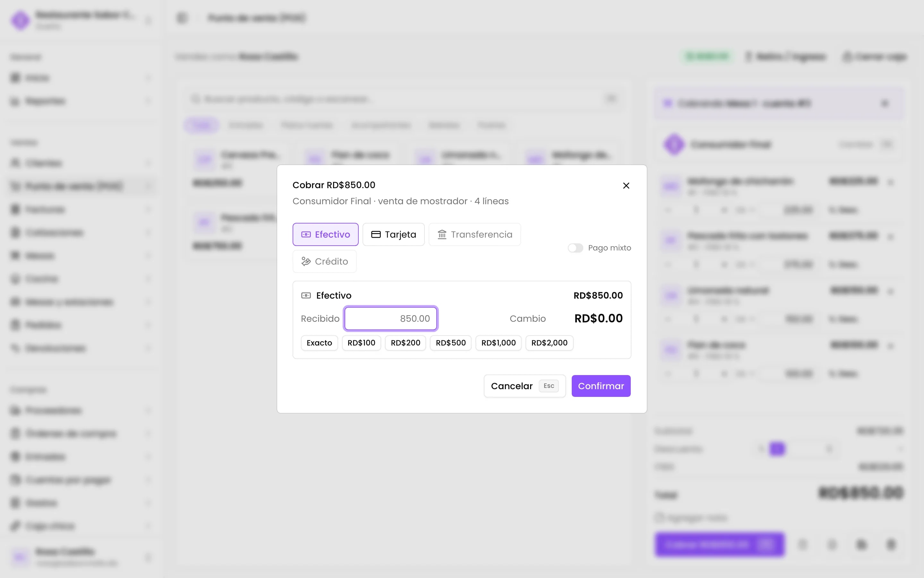Toggle Pago mixto switch
This screenshot has width=924, height=578.
coord(575,248)
